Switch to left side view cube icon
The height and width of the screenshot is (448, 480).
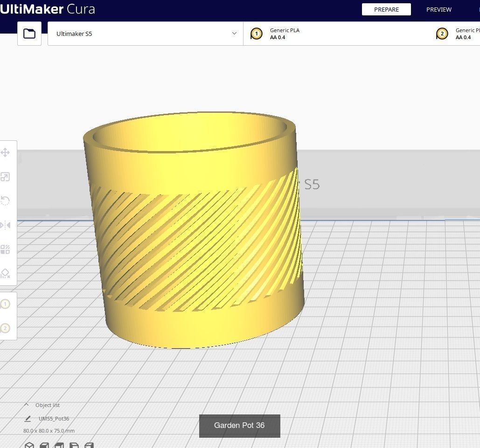click(74, 445)
